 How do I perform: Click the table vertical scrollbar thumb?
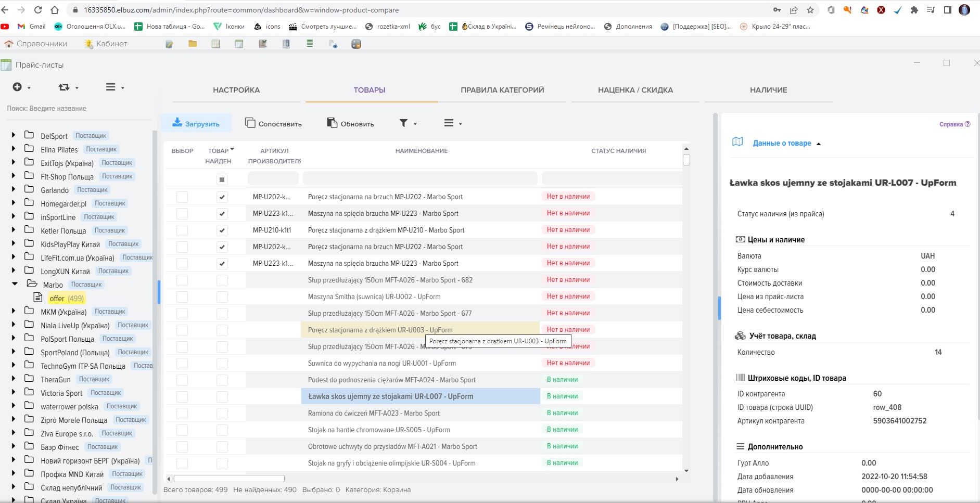686,160
